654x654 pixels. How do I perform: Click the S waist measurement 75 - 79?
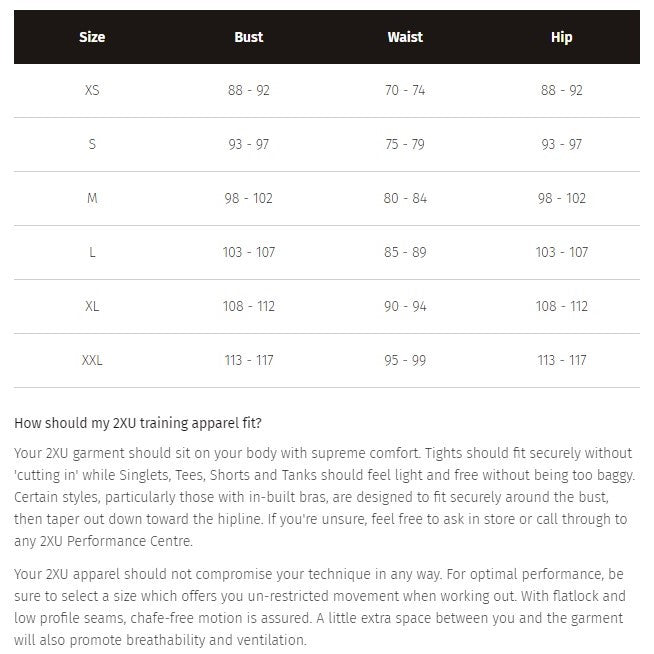[x=405, y=144]
